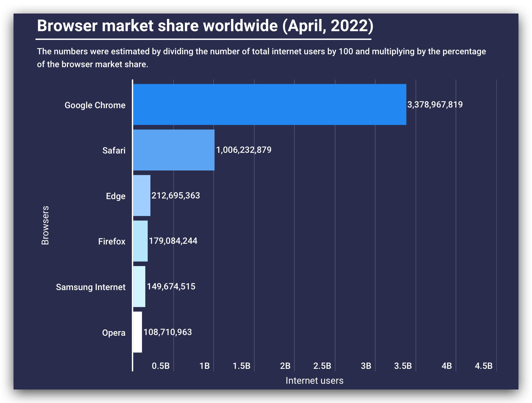Image resolution: width=532 pixels, height=403 pixels.
Task: Click the value 1,006,232,879
Action: click(x=244, y=150)
